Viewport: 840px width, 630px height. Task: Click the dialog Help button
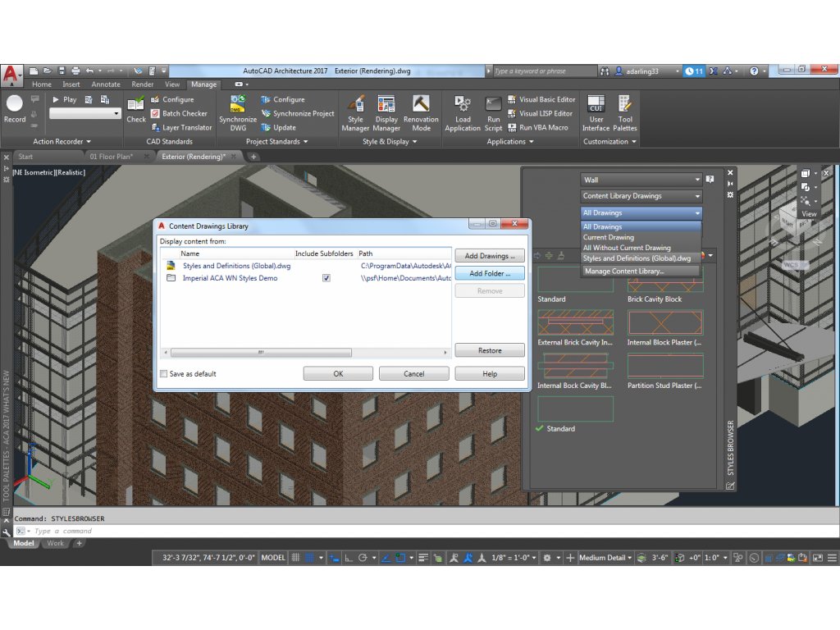point(490,374)
